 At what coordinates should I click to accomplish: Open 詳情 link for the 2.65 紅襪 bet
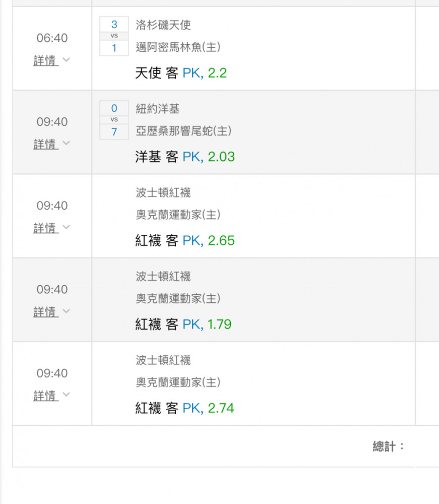click(46, 228)
